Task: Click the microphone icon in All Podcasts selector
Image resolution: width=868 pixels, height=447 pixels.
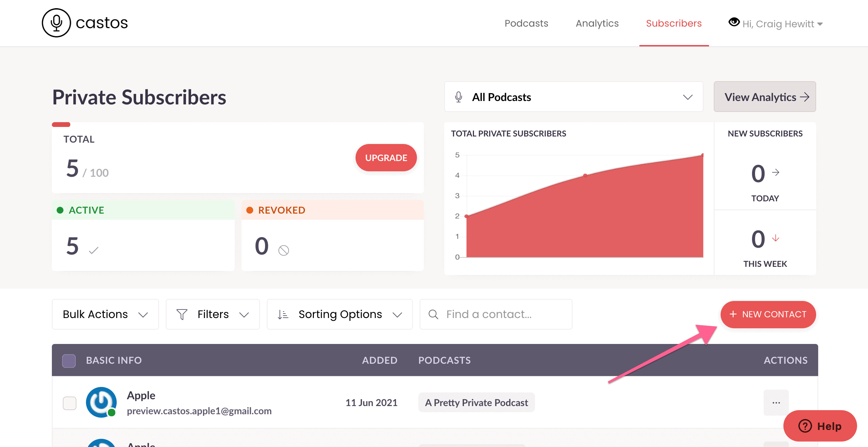Action: pos(459,97)
